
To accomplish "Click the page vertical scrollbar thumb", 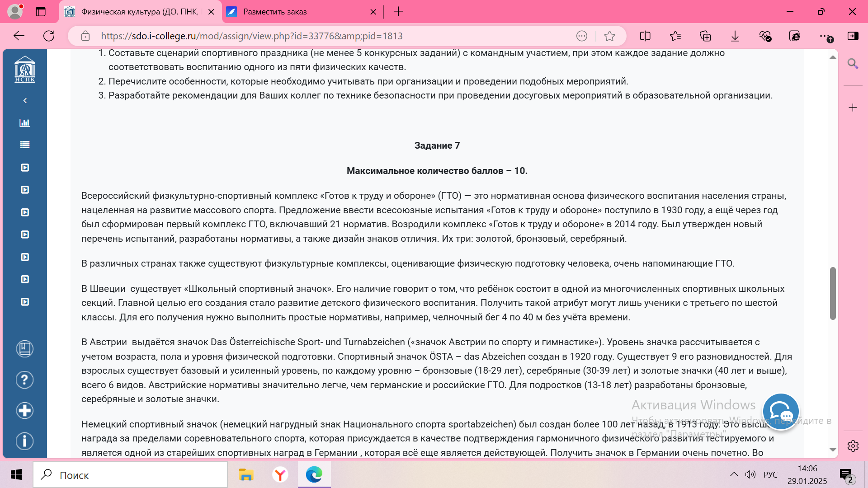I will [x=833, y=293].
